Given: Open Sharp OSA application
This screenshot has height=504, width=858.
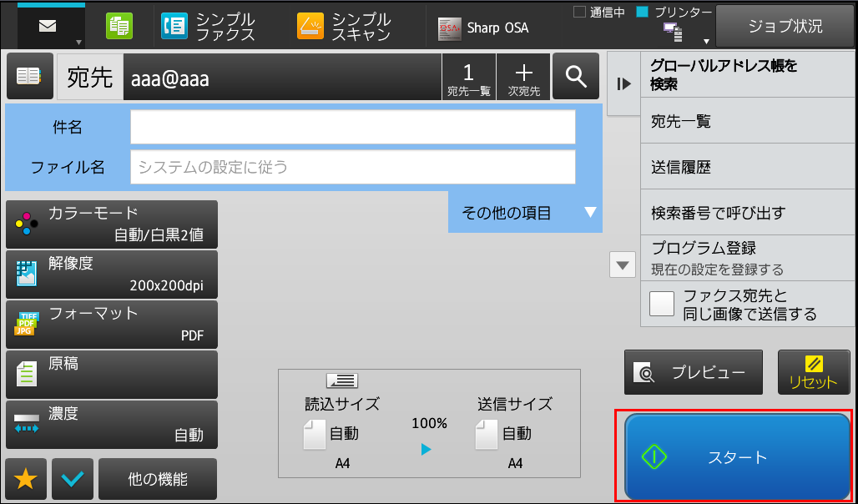Looking at the screenshot, I should (483, 28).
